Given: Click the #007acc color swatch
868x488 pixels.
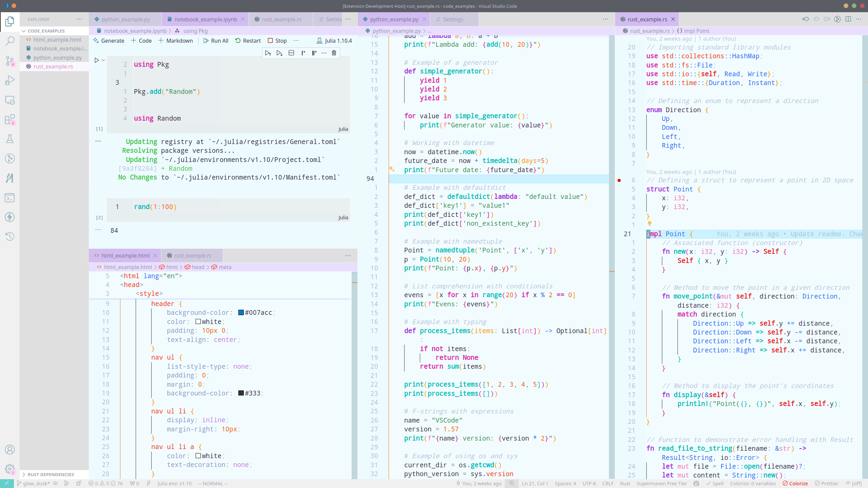Looking at the screenshot, I should click(x=241, y=312).
